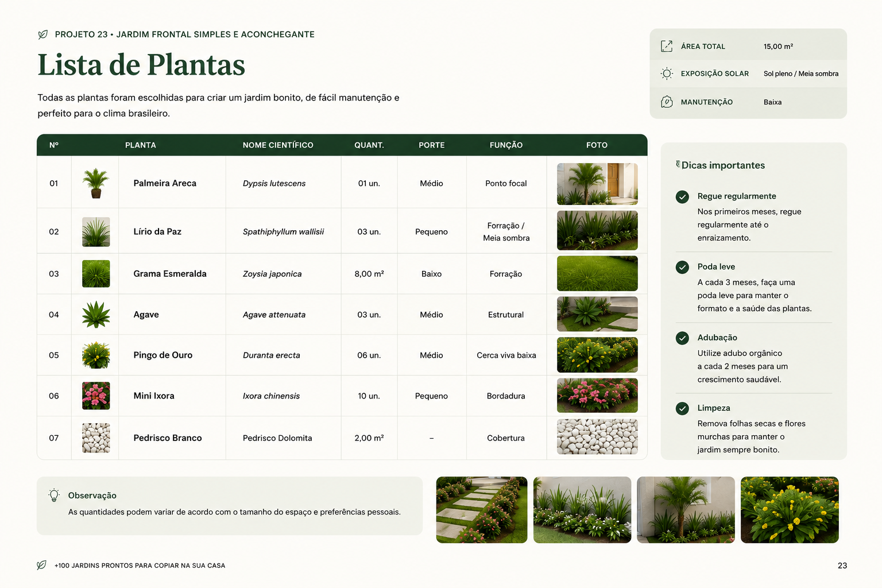
Task: Click the Lírio da Paz plant icon
Action: pyautogui.click(x=96, y=232)
